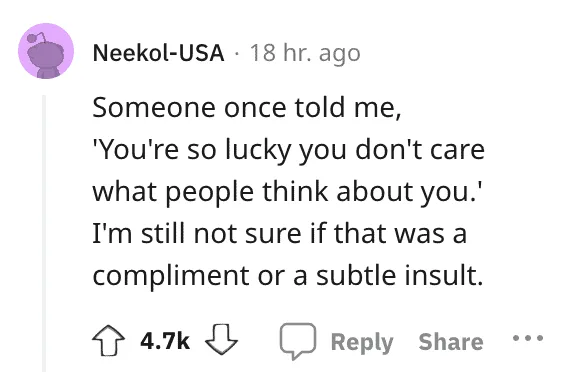Visit the Neekol-USA user profile
The image size is (566, 372).
[158, 53]
